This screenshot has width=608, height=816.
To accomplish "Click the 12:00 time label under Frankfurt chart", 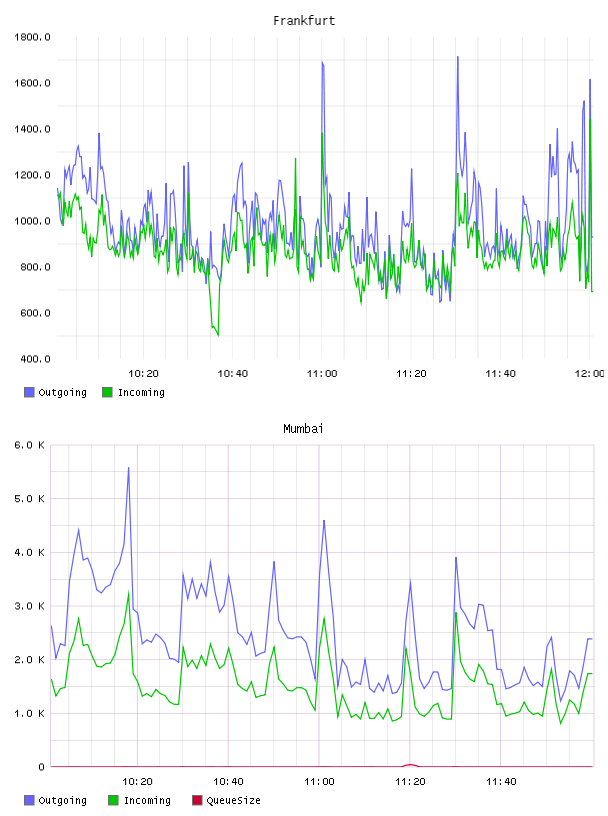I will (590, 374).
